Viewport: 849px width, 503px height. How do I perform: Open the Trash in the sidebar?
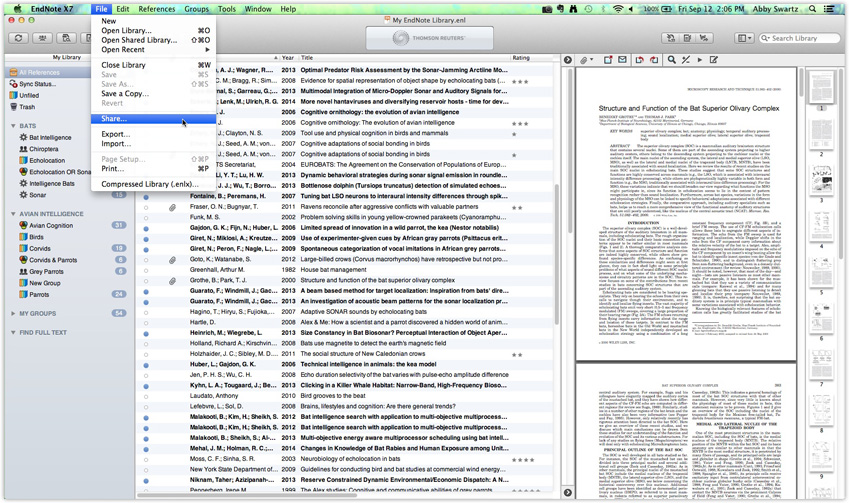click(x=27, y=107)
